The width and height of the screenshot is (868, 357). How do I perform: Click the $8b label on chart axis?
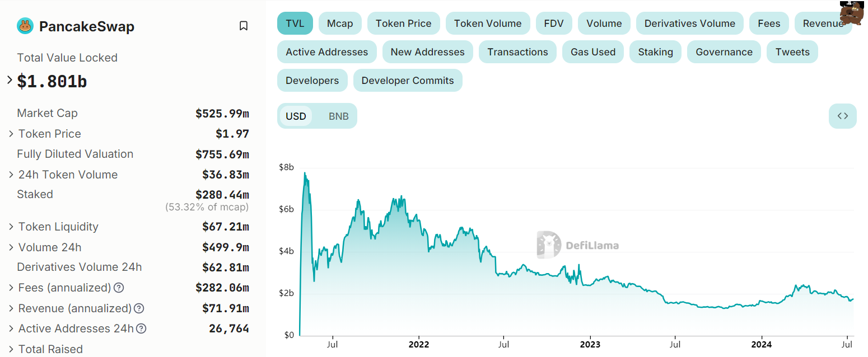pyautogui.click(x=286, y=167)
